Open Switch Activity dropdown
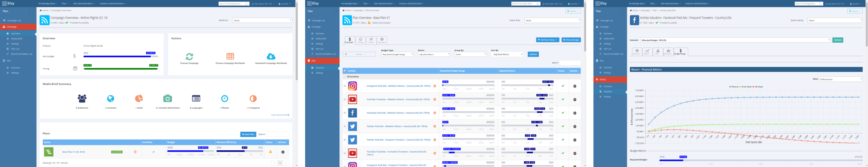This screenshot has width=868, height=167. click(835, 20)
